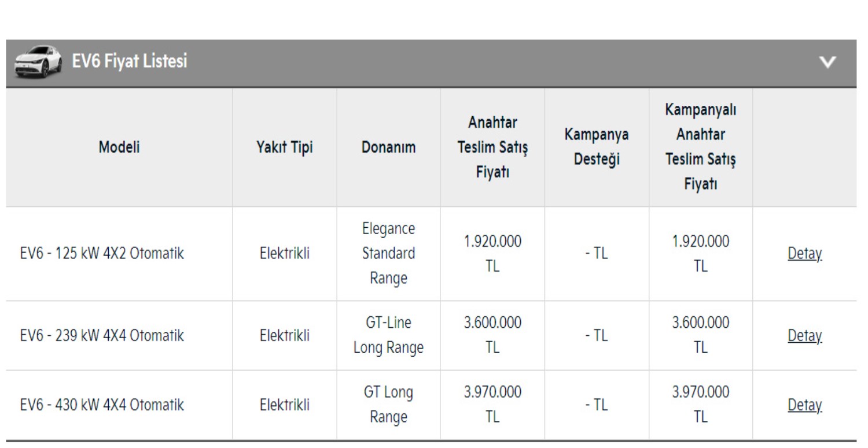Screen dimensions: 868x448
Task: Click the Elegance Standard Range trim cell
Action: pyautogui.click(x=388, y=254)
